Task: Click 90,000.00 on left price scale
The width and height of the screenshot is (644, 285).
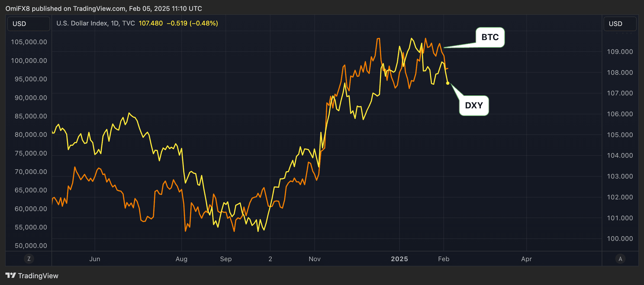Action: click(x=31, y=98)
